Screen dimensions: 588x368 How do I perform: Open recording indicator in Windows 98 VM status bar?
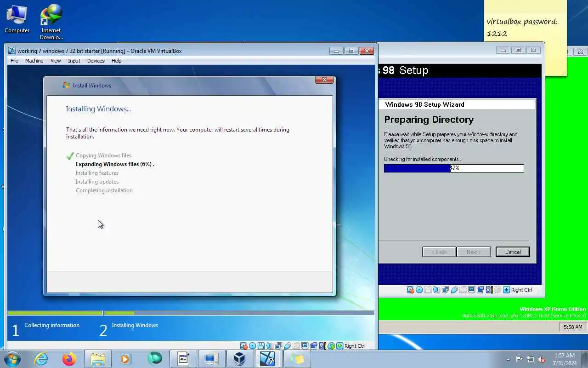(x=481, y=290)
